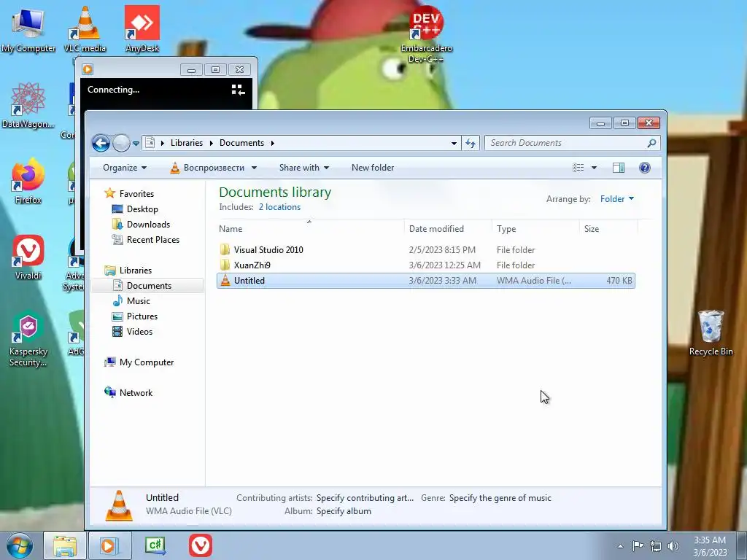Open Windows Explorer from the taskbar
Image resolution: width=747 pixels, height=560 pixels.
(x=65, y=545)
